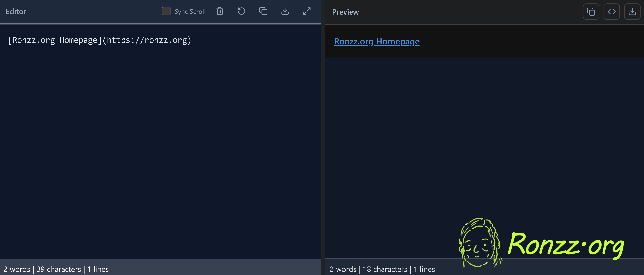Download markdown from the Editor toolbar
644x275 pixels.
click(x=285, y=11)
